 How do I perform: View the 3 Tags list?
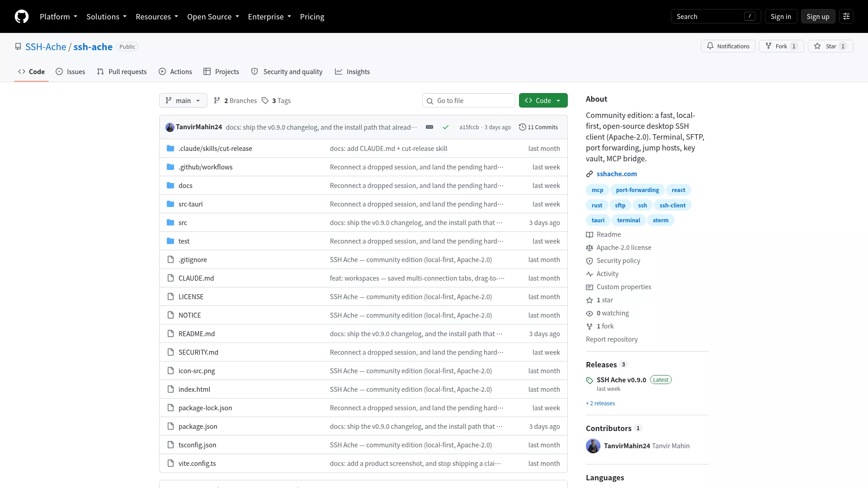(x=276, y=101)
